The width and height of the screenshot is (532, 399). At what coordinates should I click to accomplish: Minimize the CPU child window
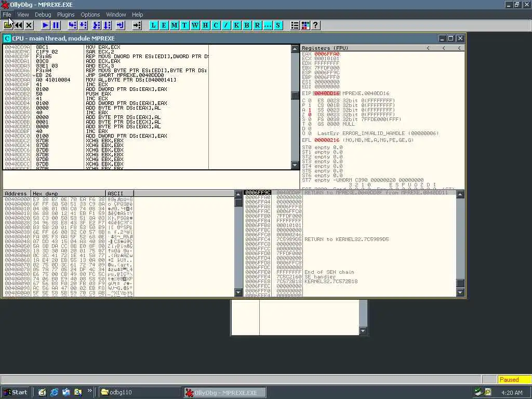tap(442, 38)
